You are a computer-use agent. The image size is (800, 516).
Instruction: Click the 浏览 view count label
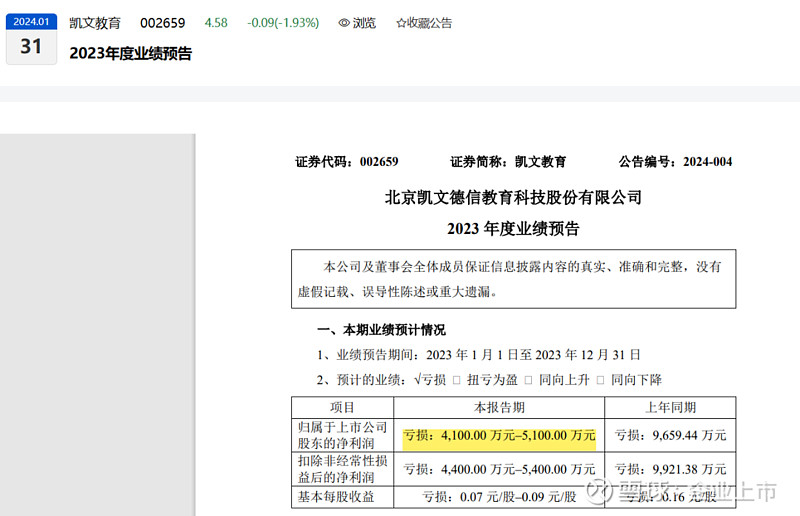364,23
